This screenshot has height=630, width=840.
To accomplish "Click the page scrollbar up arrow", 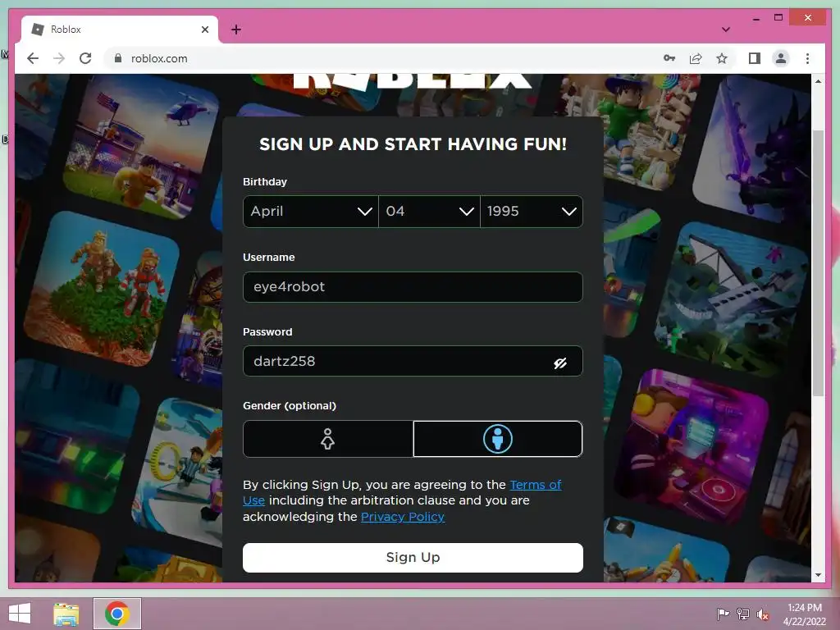I will (x=818, y=81).
